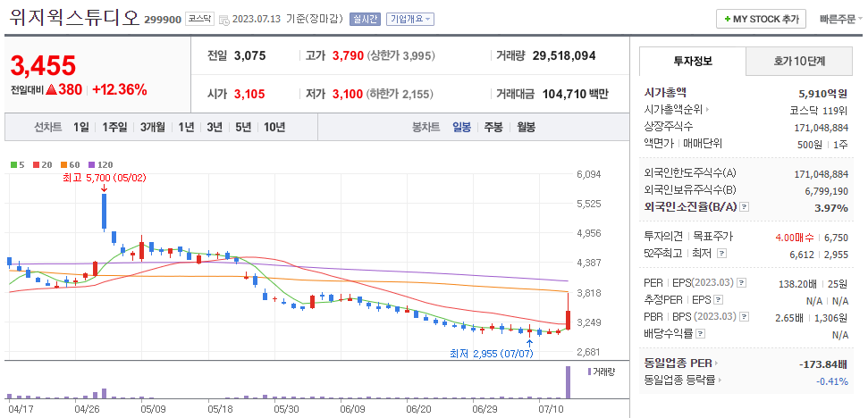The width and height of the screenshot is (868, 418).
Task: Click the 시가 value 3,105
Action: (249, 94)
